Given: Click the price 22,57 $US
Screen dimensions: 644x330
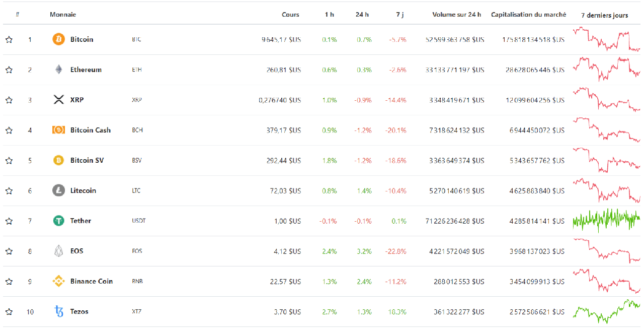Looking at the screenshot, I should [286, 281].
